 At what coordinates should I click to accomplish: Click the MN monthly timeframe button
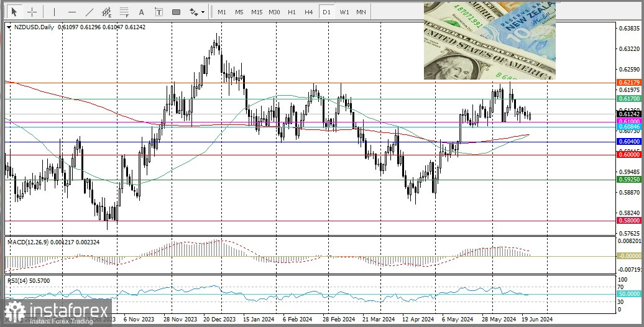click(x=361, y=12)
